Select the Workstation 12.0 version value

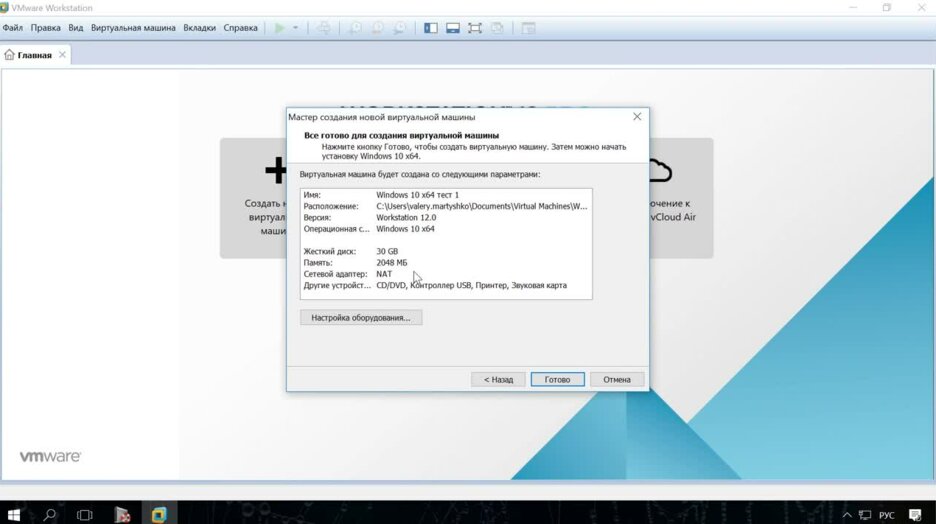[x=406, y=218]
